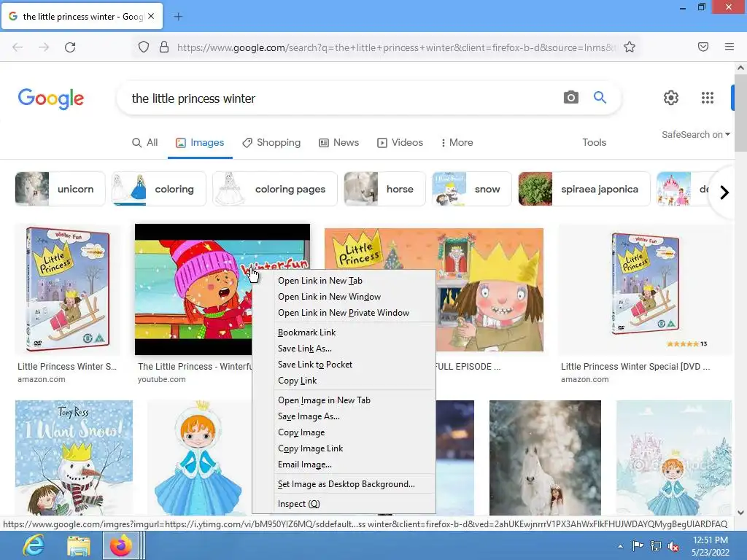Click the Firefox forward arrow button
This screenshot has width=747, height=560.
(x=44, y=47)
